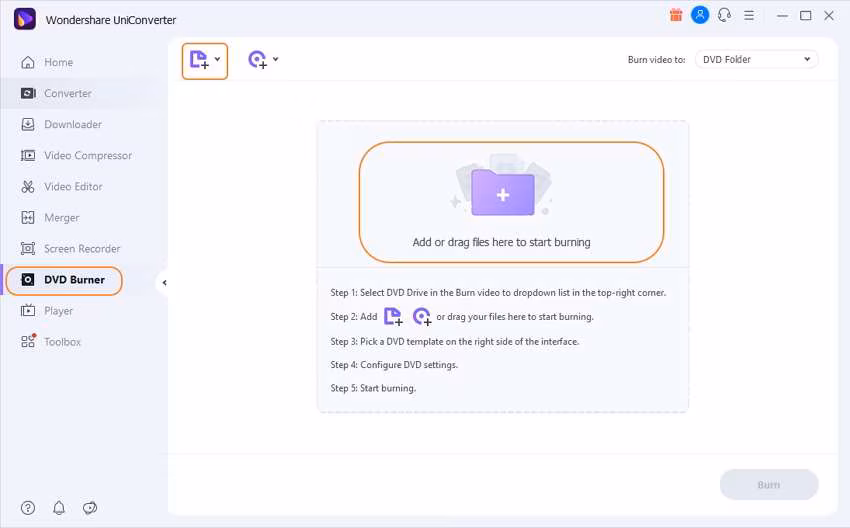Click 'Add or drag files here to start burning'
This screenshot has height=528, width=850.
pyautogui.click(x=501, y=242)
